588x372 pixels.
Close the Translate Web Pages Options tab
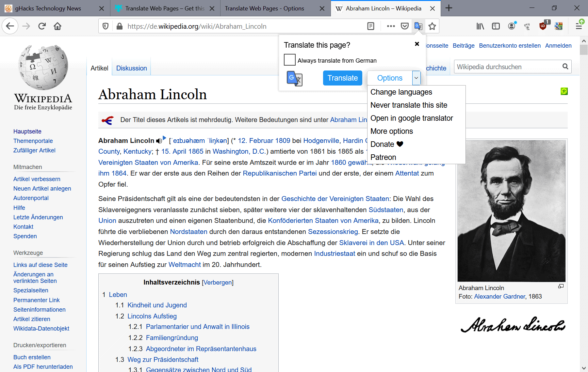322,8
